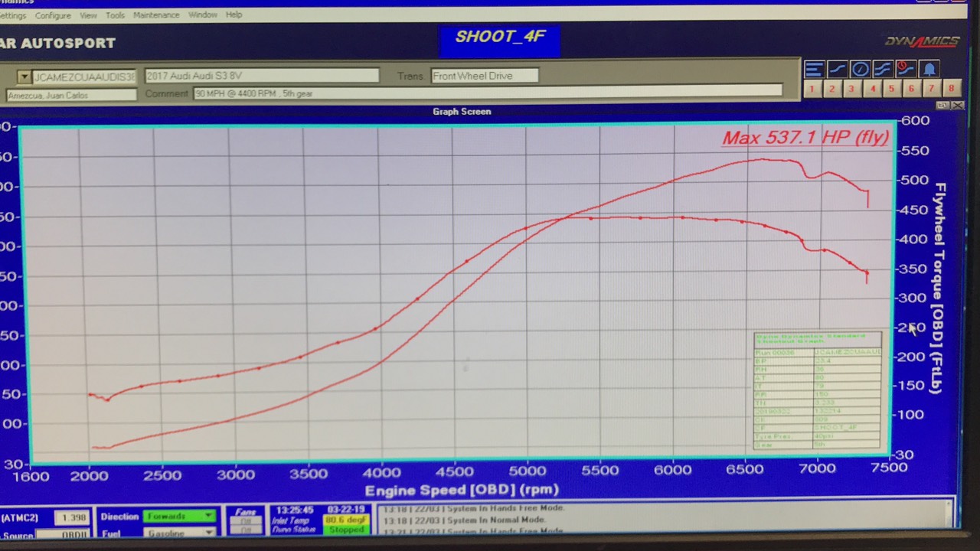Toggle the upper Fans Off button
The width and height of the screenshot is (980, 551).
(246, 521)
